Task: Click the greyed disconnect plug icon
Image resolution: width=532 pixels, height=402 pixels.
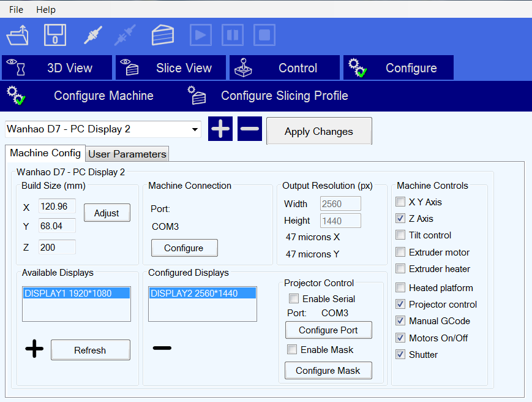Action: click(125, 35)
